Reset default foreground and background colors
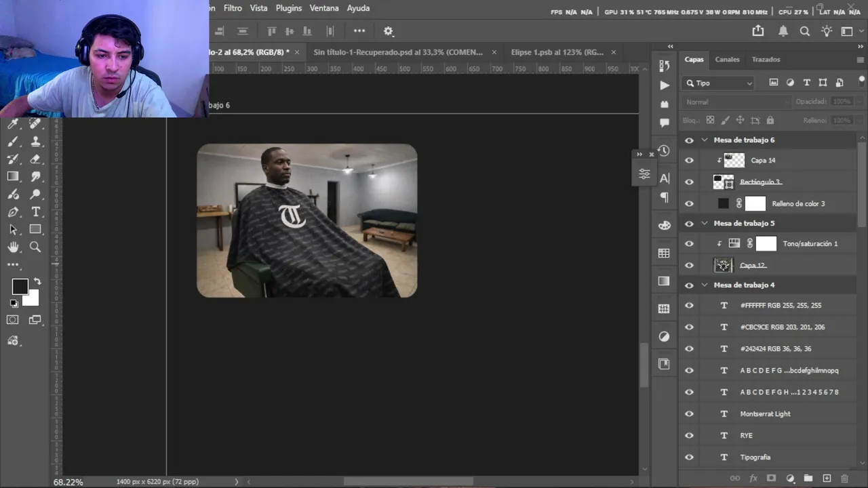 pyautogui.click(x=14, y=304)
